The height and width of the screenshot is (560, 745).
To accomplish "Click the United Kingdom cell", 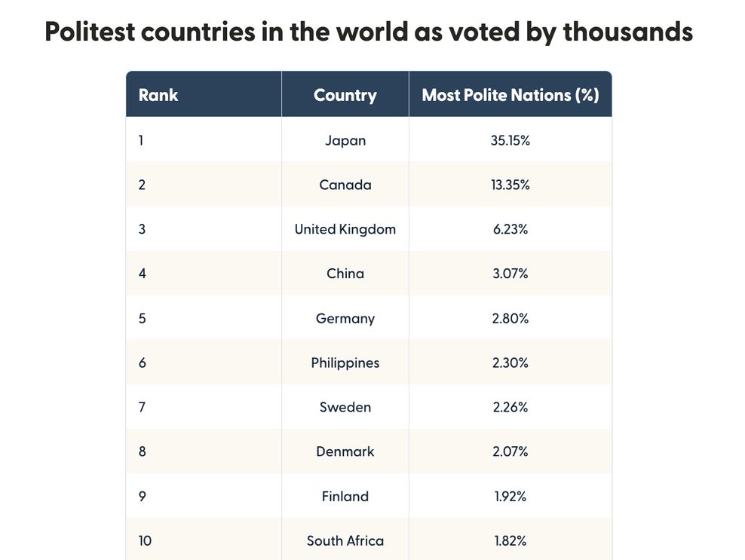I will point(345,229).
